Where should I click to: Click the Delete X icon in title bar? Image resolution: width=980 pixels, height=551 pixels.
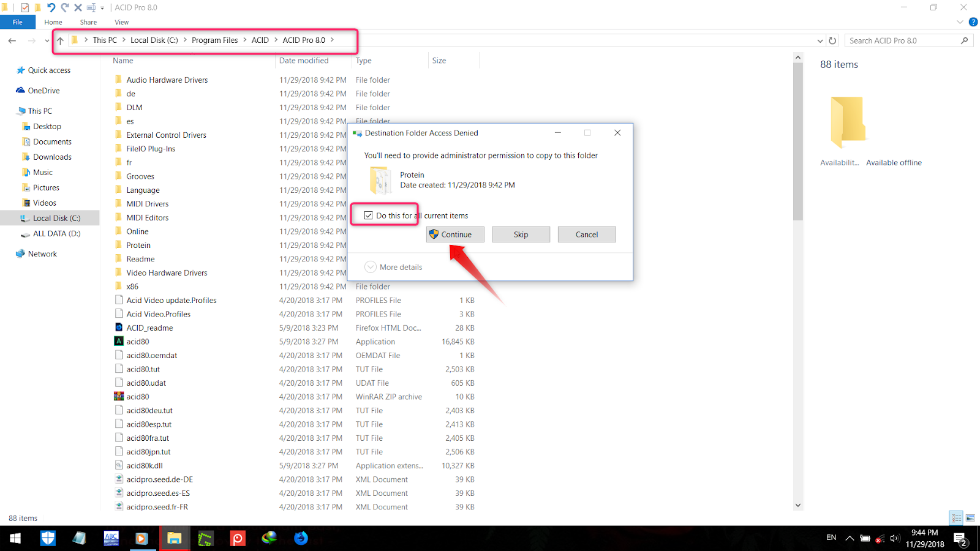point(78,7)
